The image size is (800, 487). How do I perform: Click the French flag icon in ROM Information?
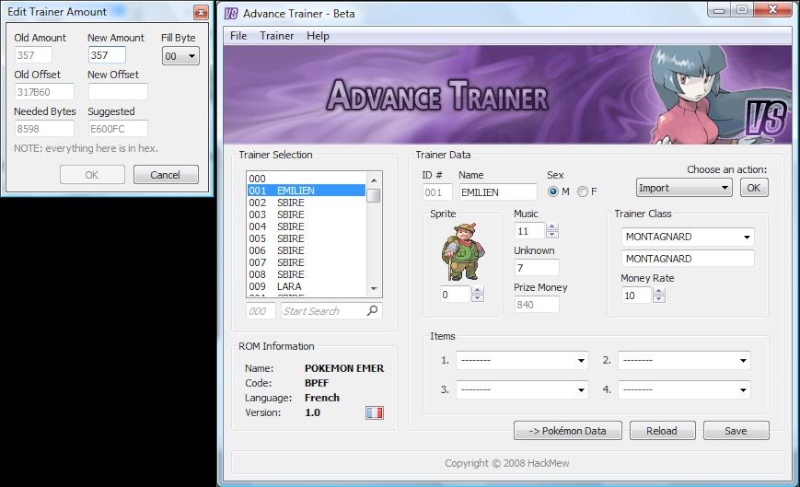click(374, 413)
